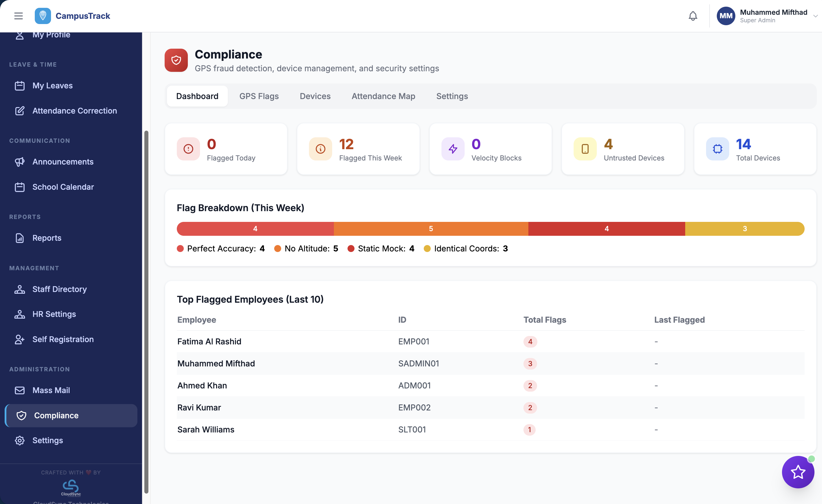Screen dimensions: 822x504
Task: Click the Settings gear icon in sidebar
Action: (19, 440)
